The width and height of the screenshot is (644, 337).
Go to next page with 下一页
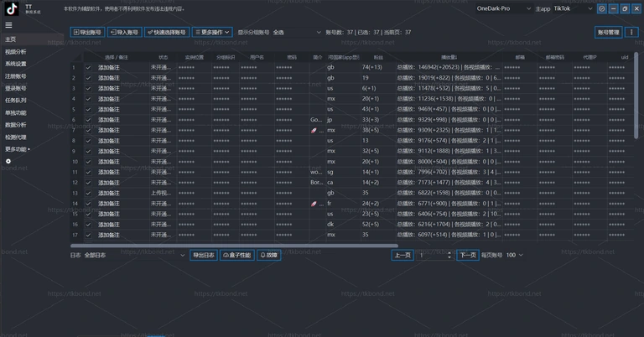pyautogui.click(x=468, y=256)
